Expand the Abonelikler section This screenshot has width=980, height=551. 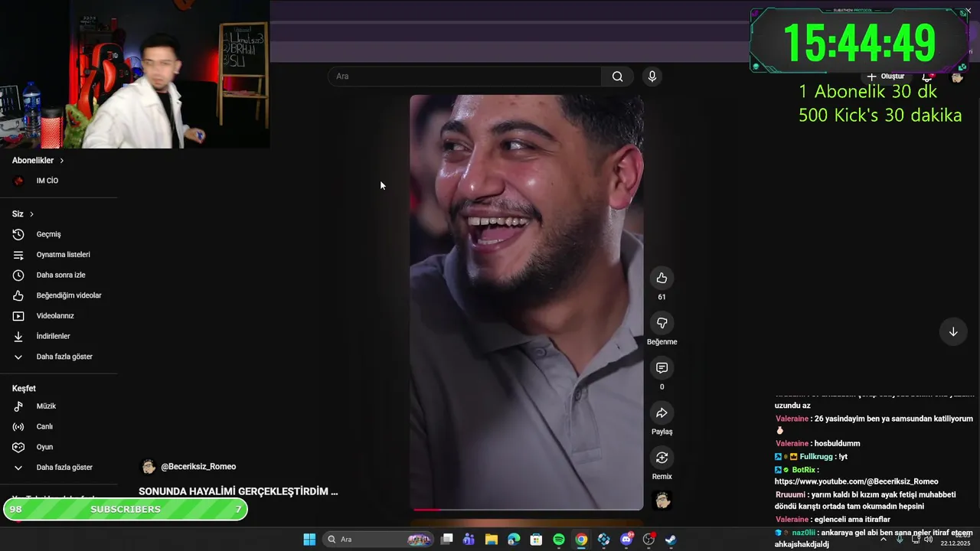tap(38, 161)
